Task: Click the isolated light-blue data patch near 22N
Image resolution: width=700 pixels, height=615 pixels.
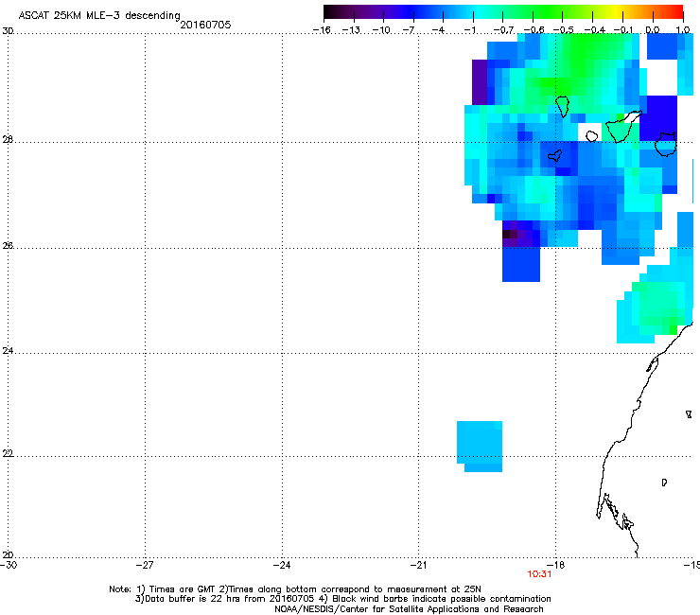Action: (480, 446)
